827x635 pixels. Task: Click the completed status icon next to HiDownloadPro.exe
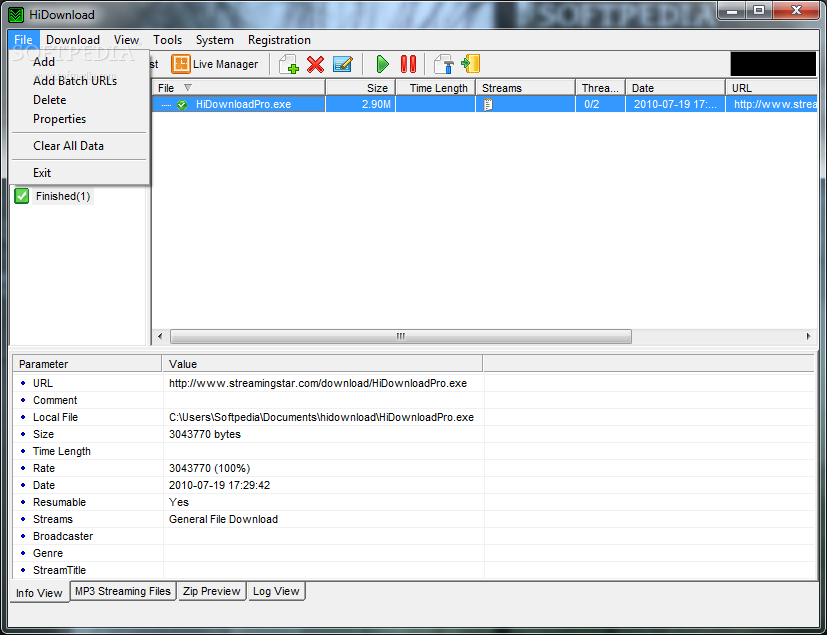[182, 104]
